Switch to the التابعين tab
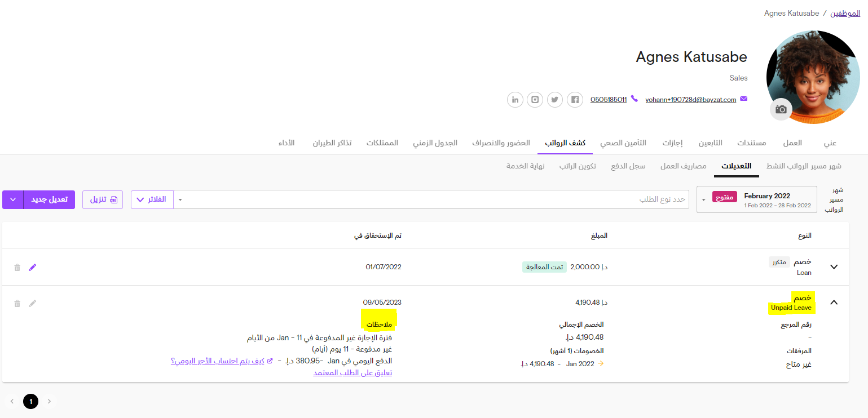Image resolution: width=868 pixels, height=418 pixels. pos(711,143)
